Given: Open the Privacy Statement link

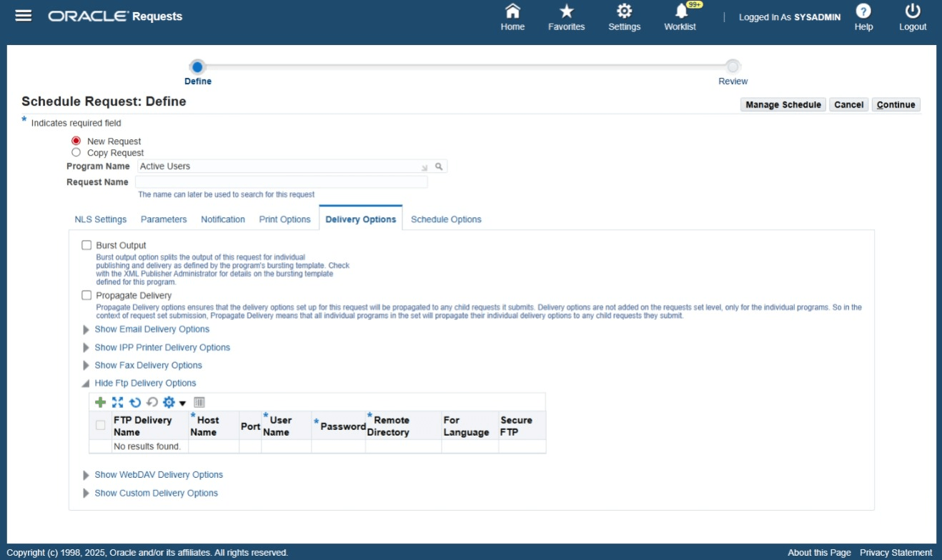Looking at the screenshot, I should tap(896, 552).
